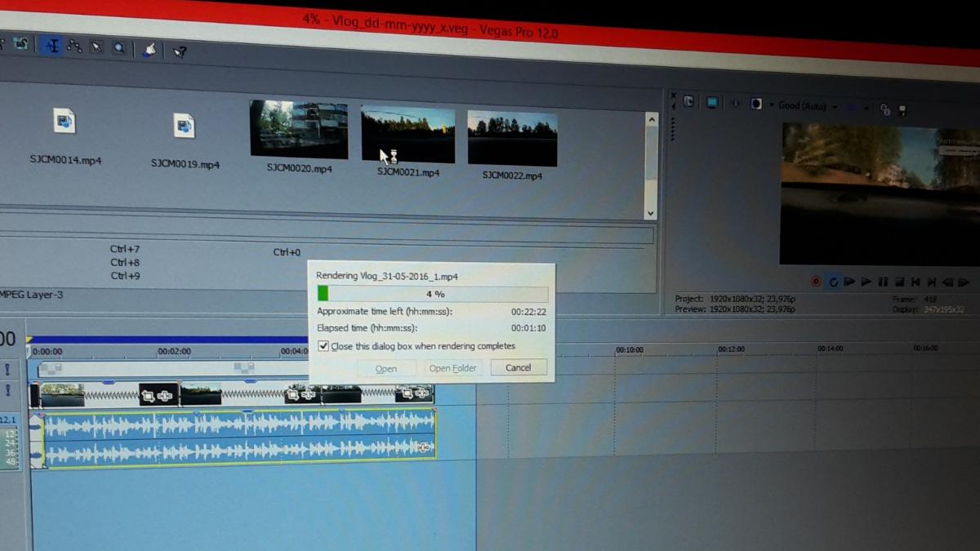Pause playback in the preview transport
980x551 pixels.
883,282
